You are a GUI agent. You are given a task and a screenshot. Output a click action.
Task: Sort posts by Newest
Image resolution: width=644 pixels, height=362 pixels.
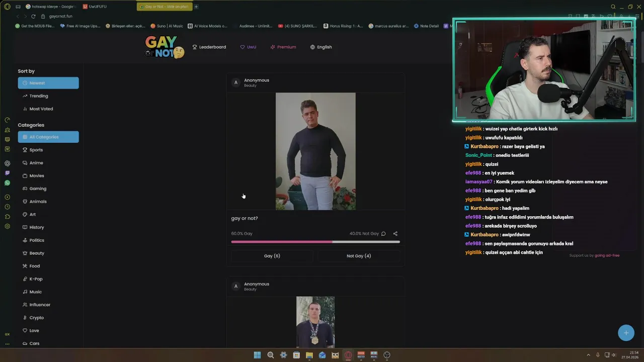click(x=48, y=83)
